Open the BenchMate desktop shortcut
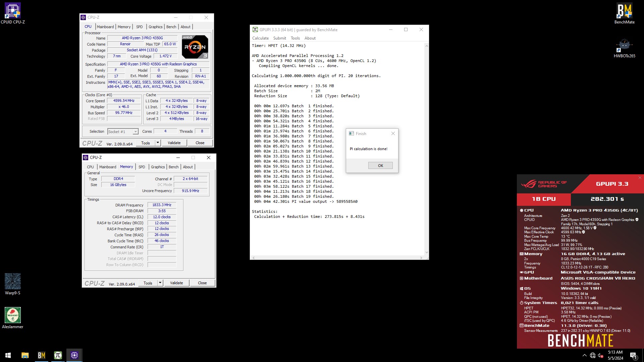 [624, 13]
